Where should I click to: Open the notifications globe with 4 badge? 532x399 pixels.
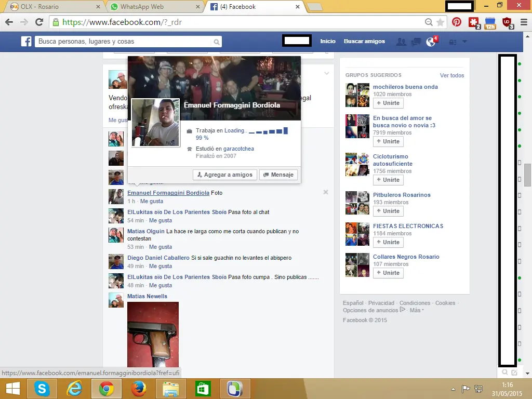431,42
